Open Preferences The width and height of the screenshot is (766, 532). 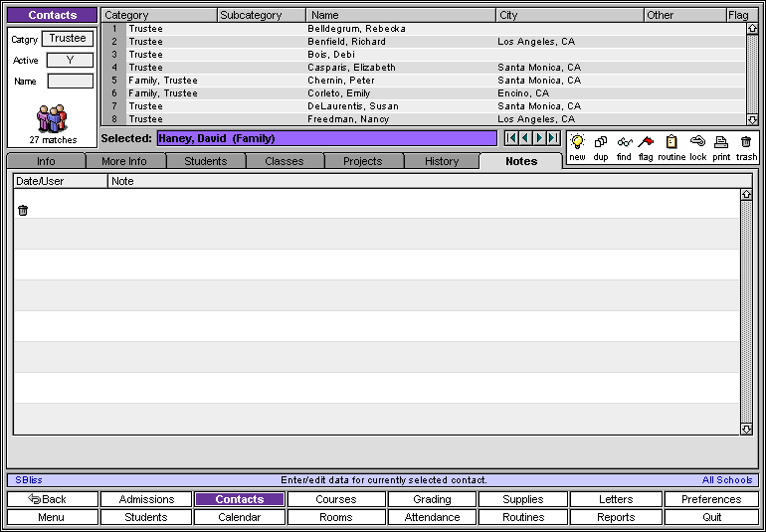[711, 499]
